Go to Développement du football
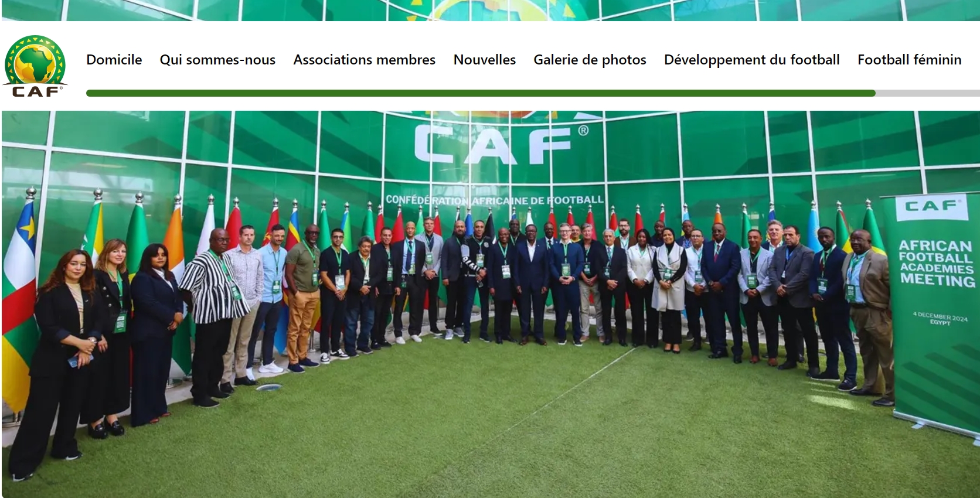 [x=751, y=60]
